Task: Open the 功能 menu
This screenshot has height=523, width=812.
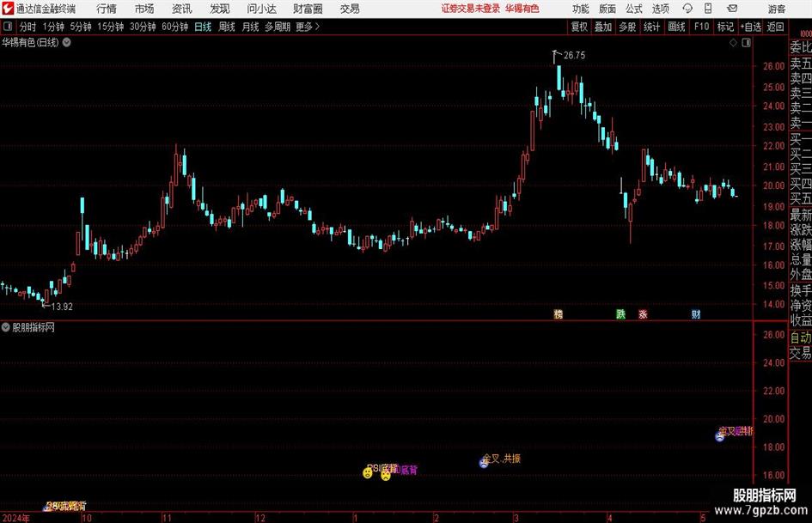Action: pos(581,9)
